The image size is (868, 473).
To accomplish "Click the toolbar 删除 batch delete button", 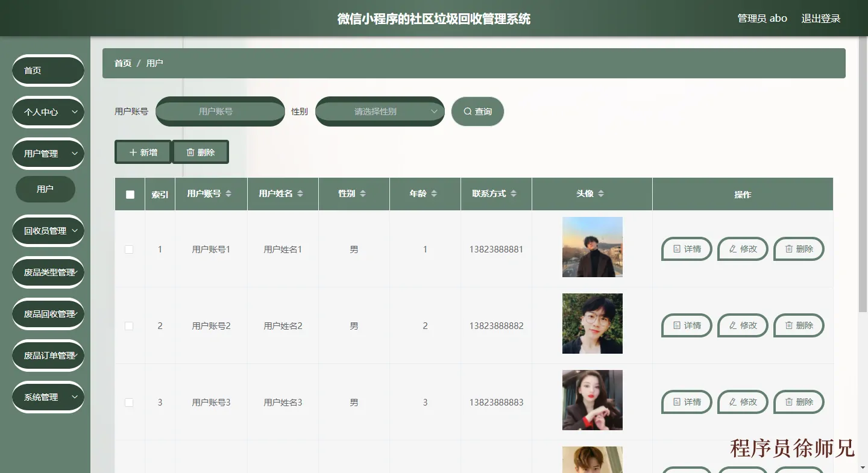I will 200,152.
